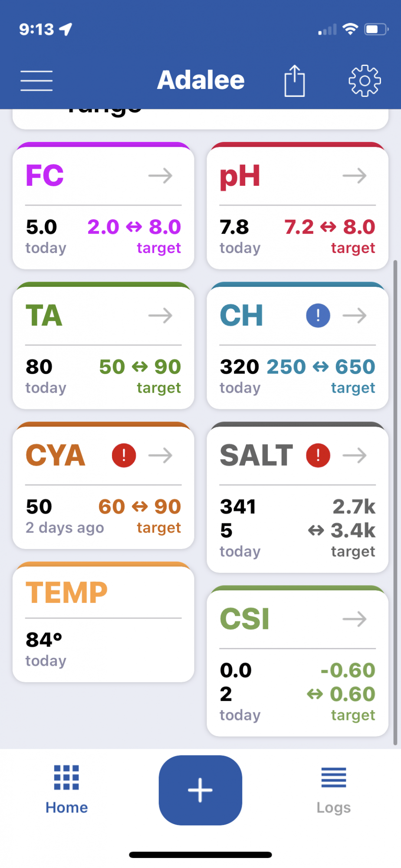Open the hamburger menu
The width and height of the screenshot is (401, 868).
pyautogui.click(x=36, y=81)
